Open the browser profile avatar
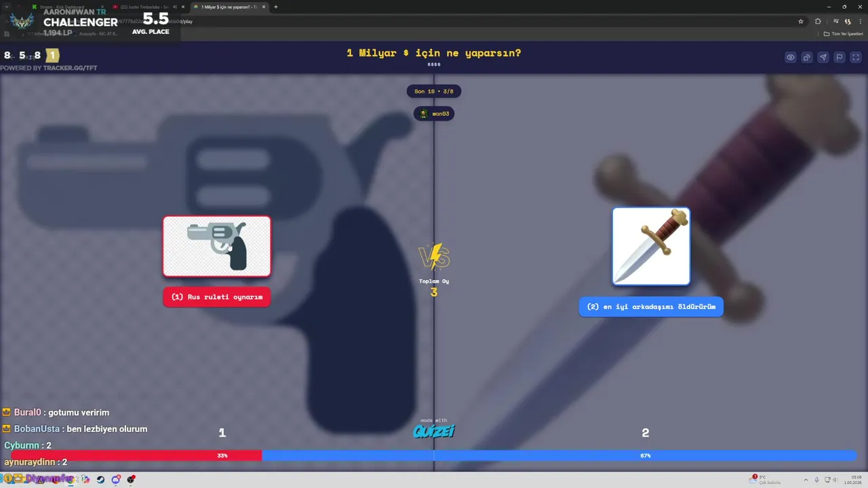Image resolution: width=868 pixels, height=488 pixels. [x=848, y=21]
